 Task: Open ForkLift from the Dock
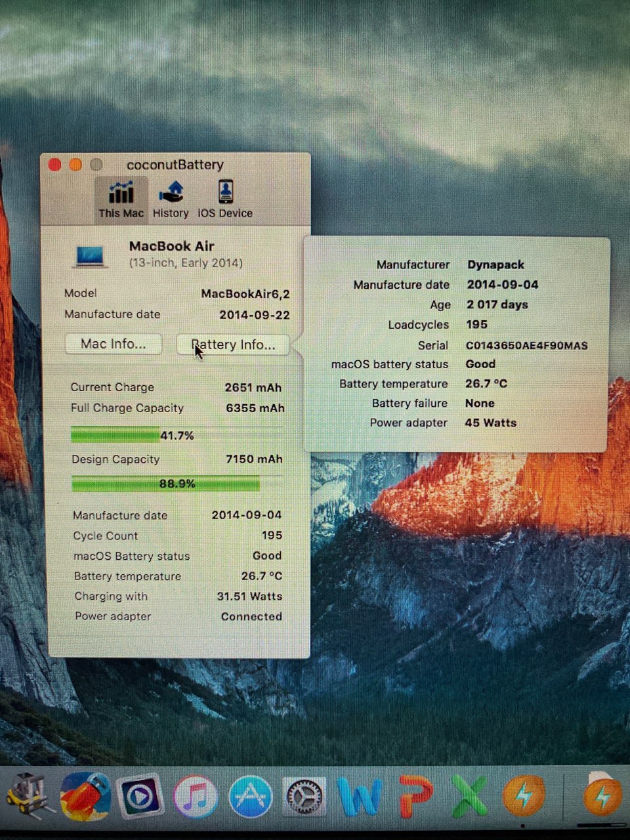coord(31,796)
